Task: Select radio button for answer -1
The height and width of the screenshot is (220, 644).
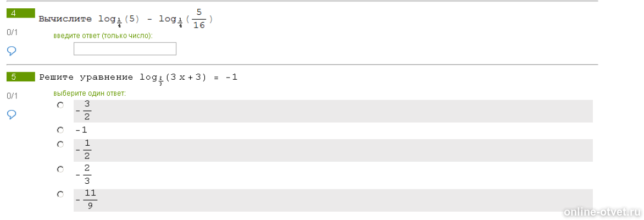Action: (x=60, y=130)
